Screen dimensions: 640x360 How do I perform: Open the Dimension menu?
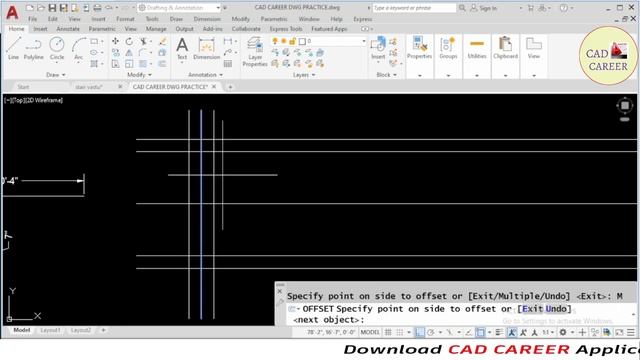[x=207, y=19]
